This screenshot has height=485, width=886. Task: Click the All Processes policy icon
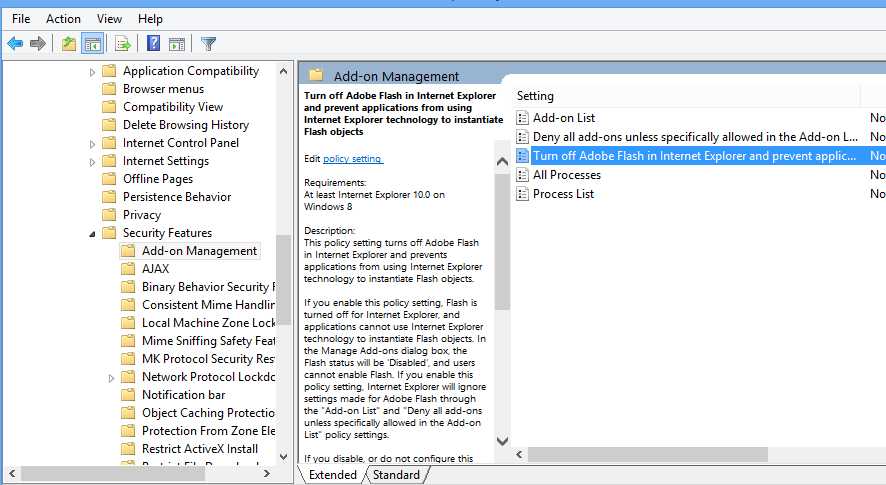[523, 175]
